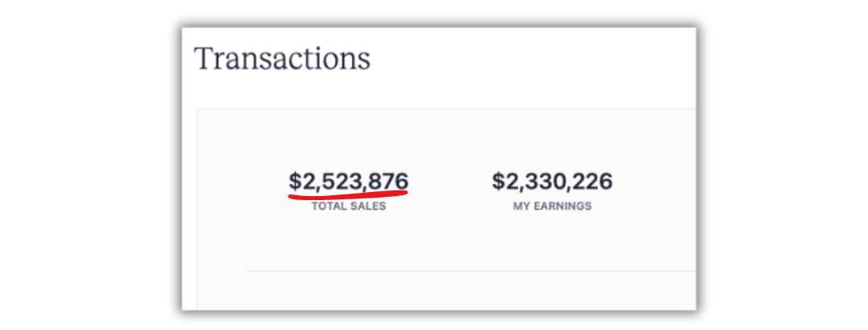The width and height of the screenshot is (868, 330).
Task: Click the trailing 226 digits of earnings
Action: (593, 182)
